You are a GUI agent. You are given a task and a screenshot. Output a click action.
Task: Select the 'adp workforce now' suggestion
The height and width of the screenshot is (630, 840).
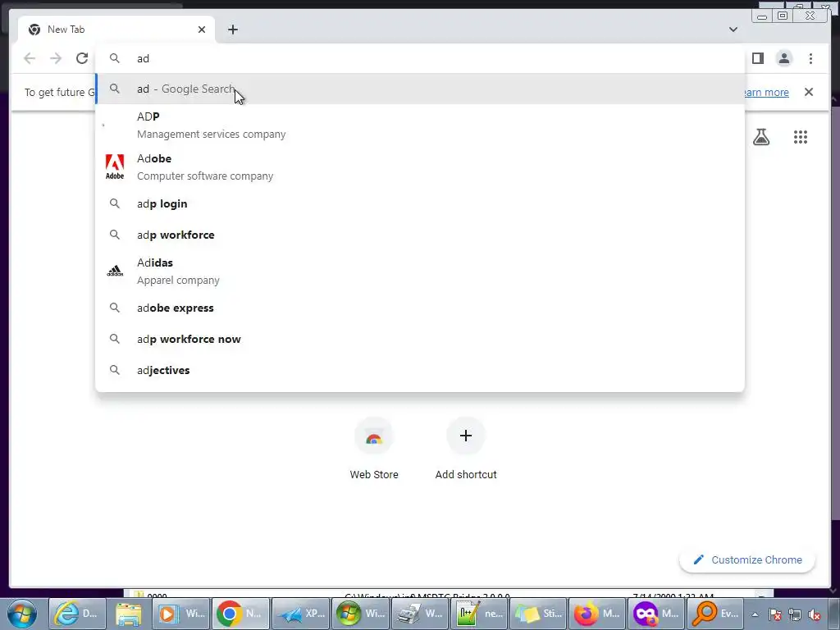[420, 339]
